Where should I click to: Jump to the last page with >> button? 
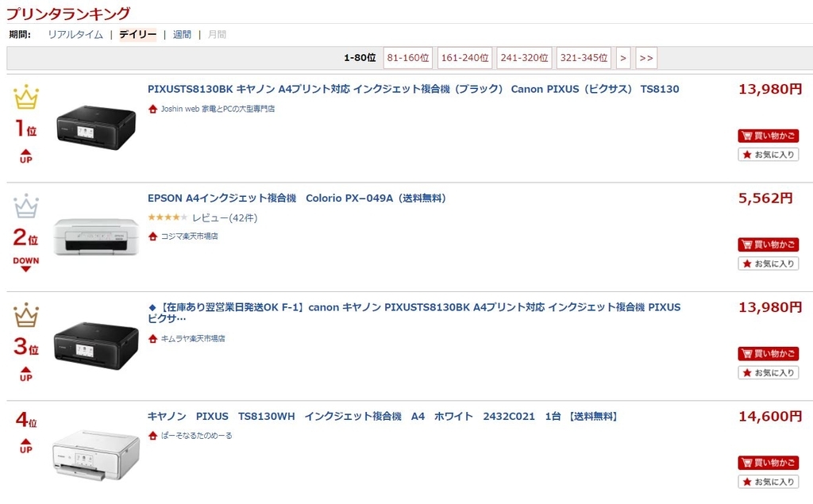(646, 58)
